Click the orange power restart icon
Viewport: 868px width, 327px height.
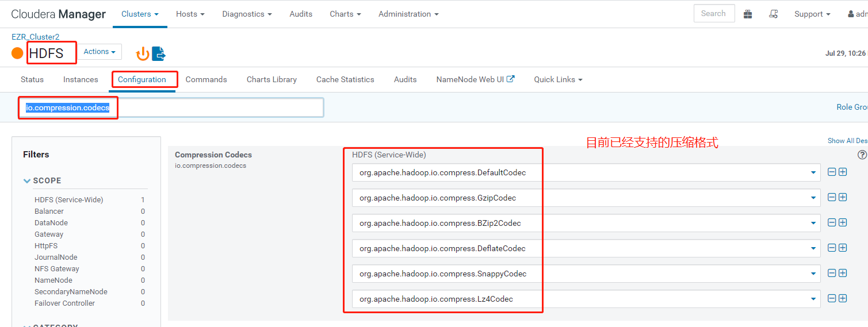[142, 54]
